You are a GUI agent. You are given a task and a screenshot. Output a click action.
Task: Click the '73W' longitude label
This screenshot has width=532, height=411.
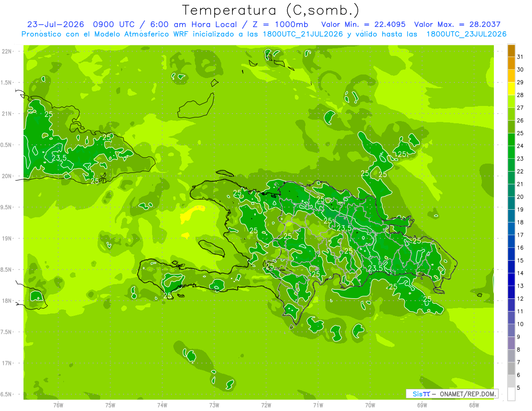click(x=214, y=405)
